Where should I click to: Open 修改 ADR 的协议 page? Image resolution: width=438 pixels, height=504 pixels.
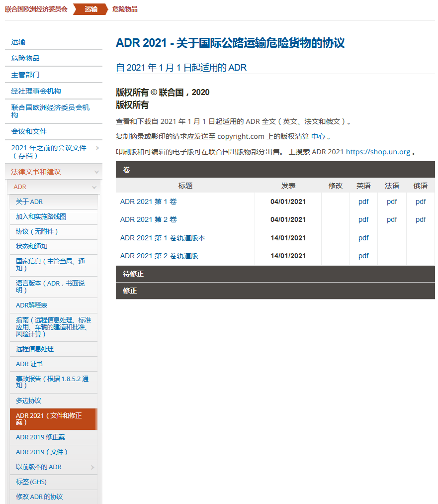click(x=39, y=497)
